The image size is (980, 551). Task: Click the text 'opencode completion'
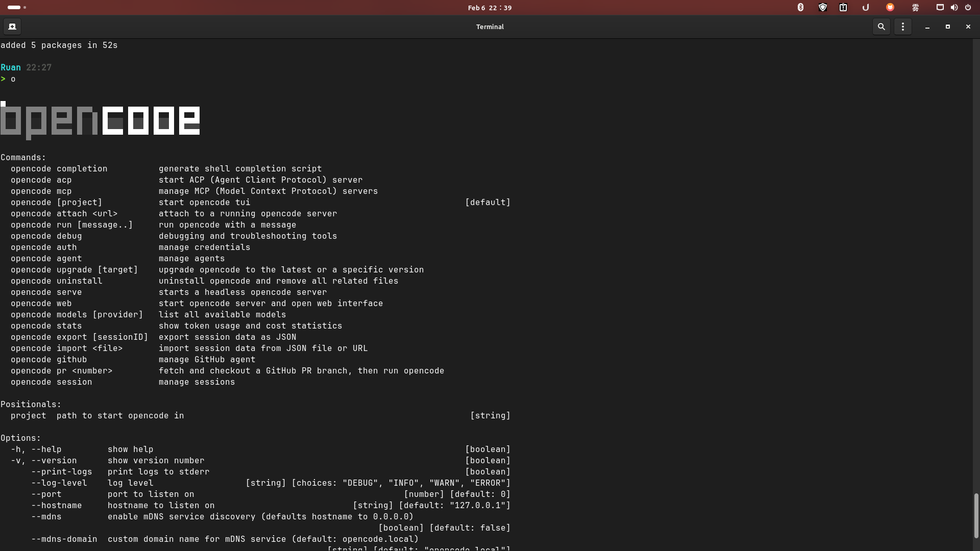pyautogui.click(x=59, y=169)
